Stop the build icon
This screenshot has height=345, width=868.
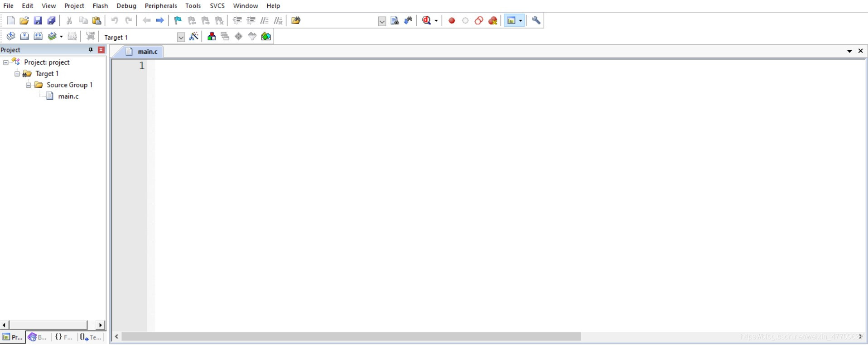click(x=72, y=36)
